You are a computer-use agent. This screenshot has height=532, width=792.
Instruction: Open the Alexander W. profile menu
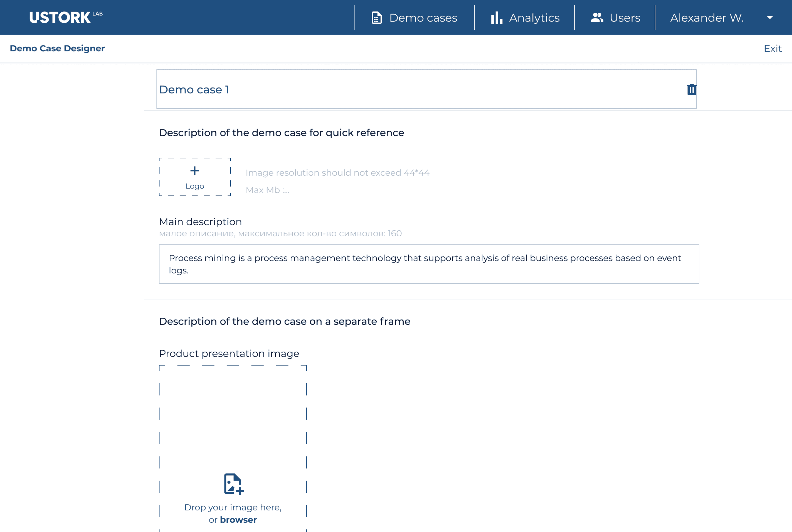coord(707,18)
